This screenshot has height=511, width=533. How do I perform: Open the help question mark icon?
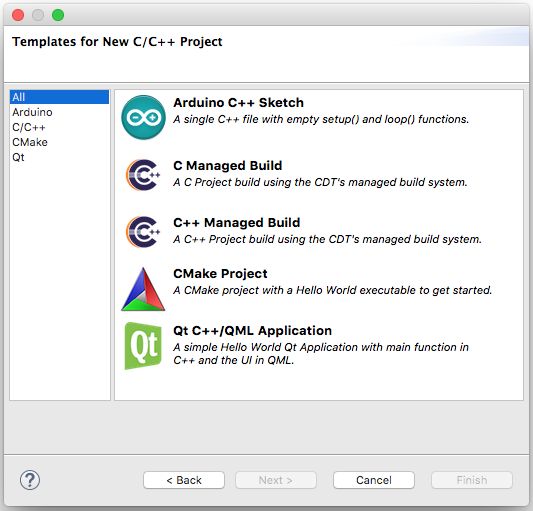30,480
